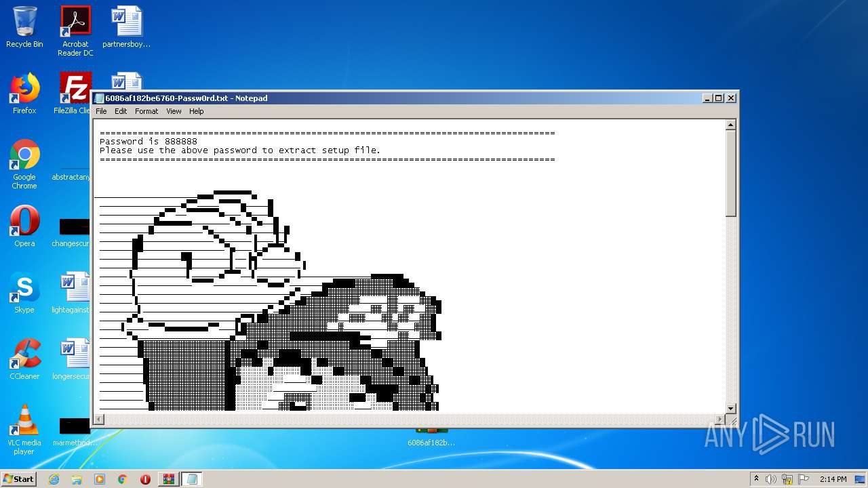This screenshot has height=488, width=868.
Task: Maximize the Notepad window
Action: (719, 98)
